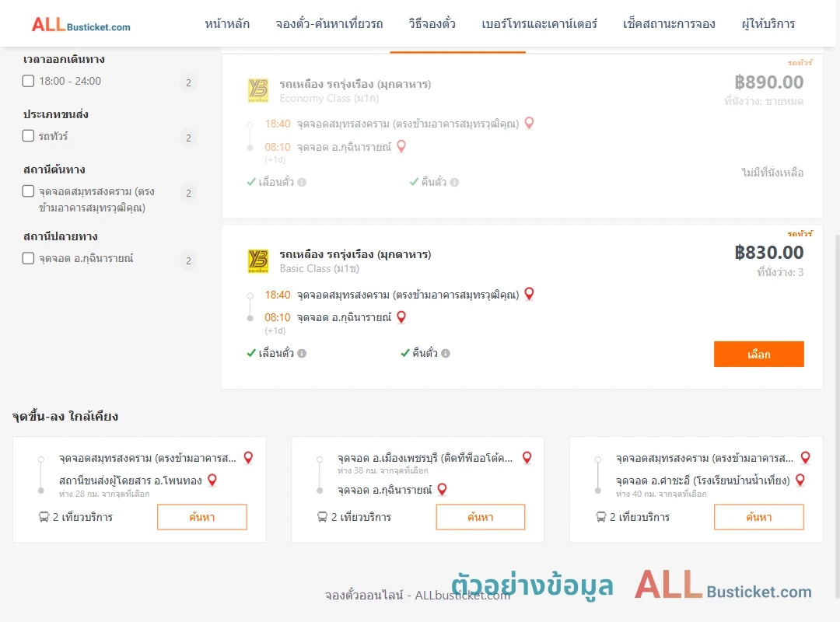Click ที่นั่งว่าง: 3 seat availability text
This screenshot has height=622, width=840.
780,272
